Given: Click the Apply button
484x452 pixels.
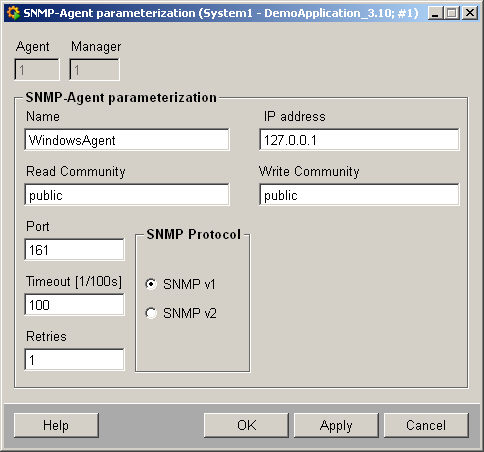Looking at the screenshot, I should pos(336,425).
